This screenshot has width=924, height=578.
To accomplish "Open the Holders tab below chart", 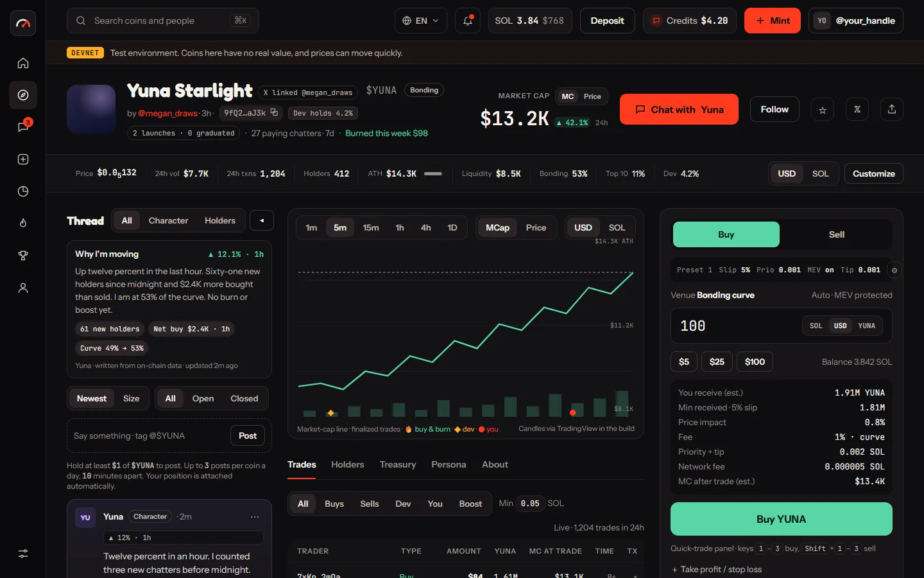I will coord(348,464).
